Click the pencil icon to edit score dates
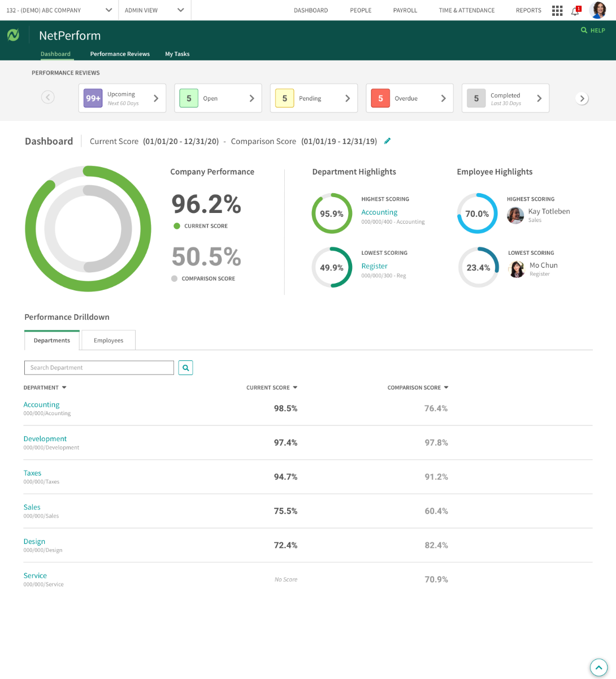Screen dimensions: 616x679 coord(387,141)
